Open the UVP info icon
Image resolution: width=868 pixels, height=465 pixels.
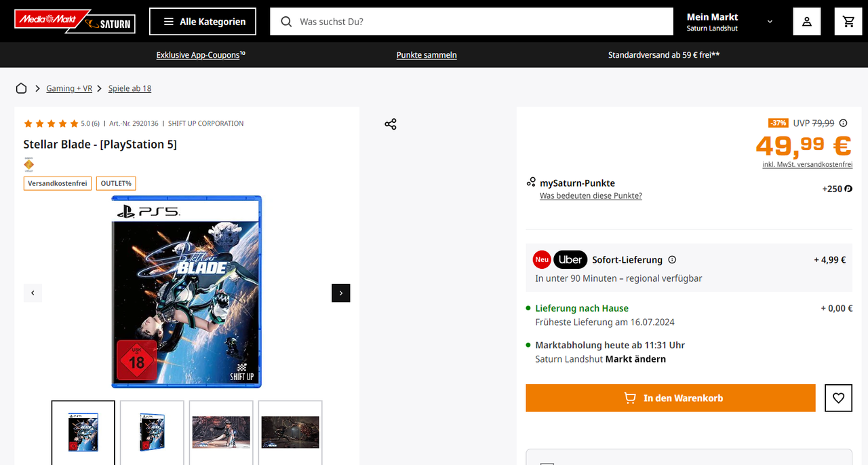click(844, 123)
